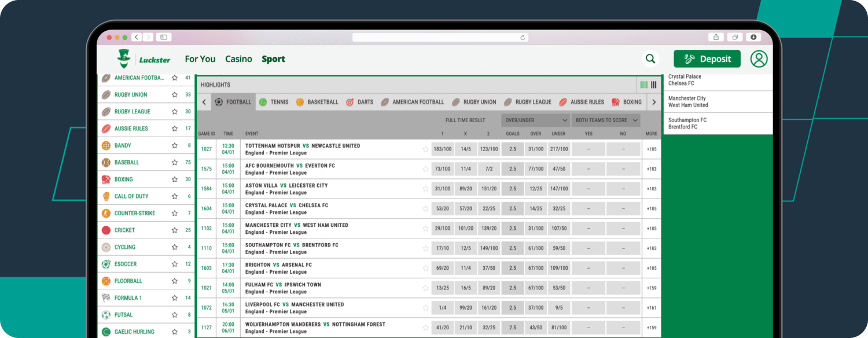Bet 11/4 draw for Brighton vs Arsenal
Screen dimensions: 868x338
[466, 268]
